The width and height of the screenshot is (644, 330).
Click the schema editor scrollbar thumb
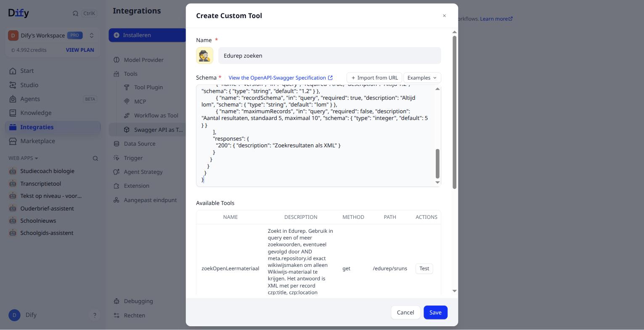pos(437,163)
